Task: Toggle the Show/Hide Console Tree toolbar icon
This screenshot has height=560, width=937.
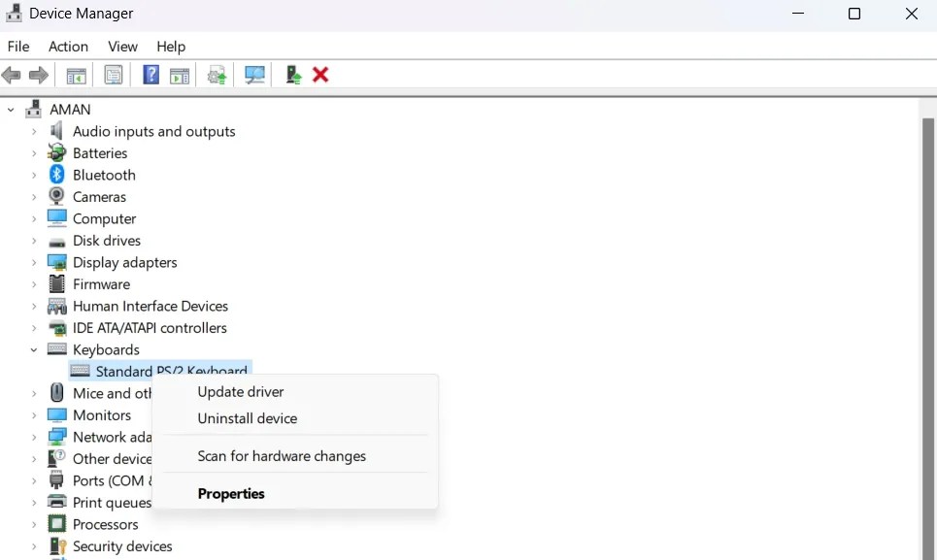Action: point(76,75)
